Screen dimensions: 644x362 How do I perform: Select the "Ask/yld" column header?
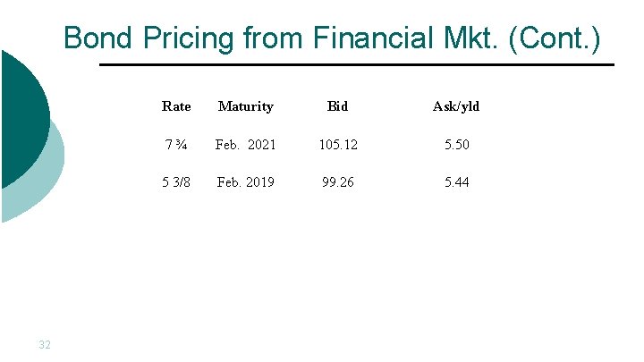tap(456, 106)
